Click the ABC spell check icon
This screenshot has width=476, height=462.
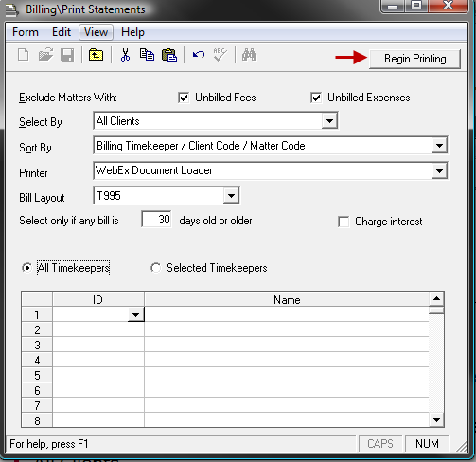(x=220, y=55)
